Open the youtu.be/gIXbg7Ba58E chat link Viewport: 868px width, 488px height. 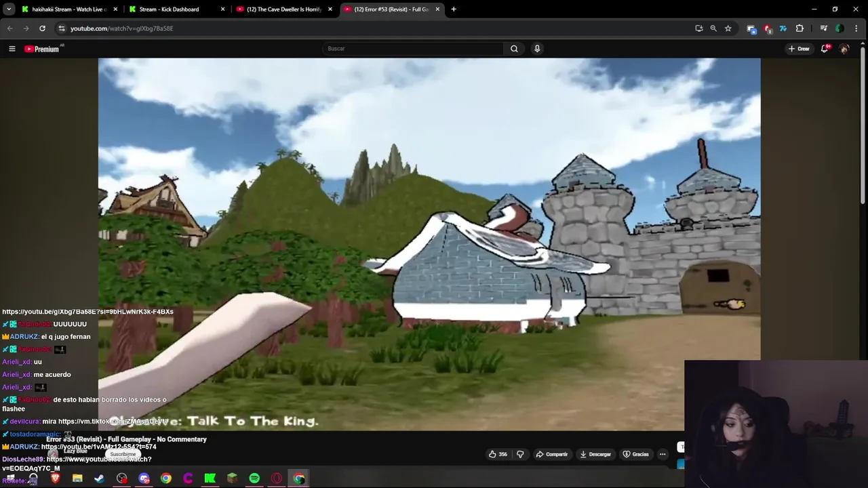(87, 312)
